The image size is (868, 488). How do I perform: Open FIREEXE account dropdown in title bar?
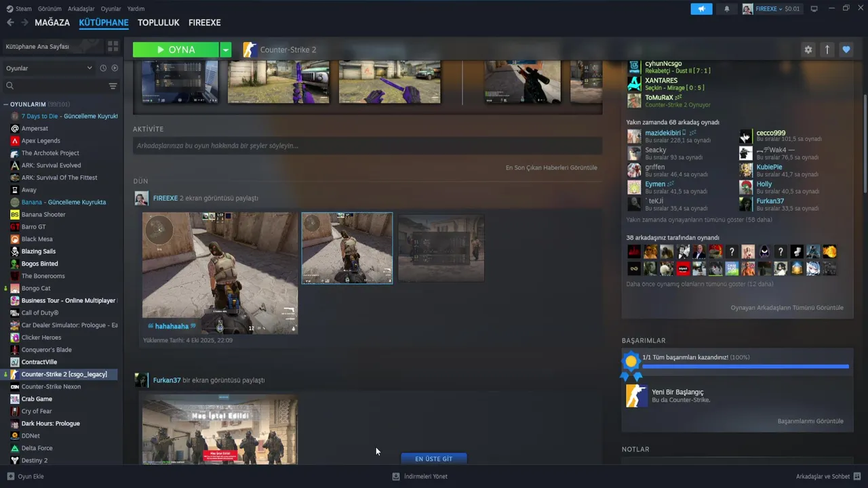[771, 9]
